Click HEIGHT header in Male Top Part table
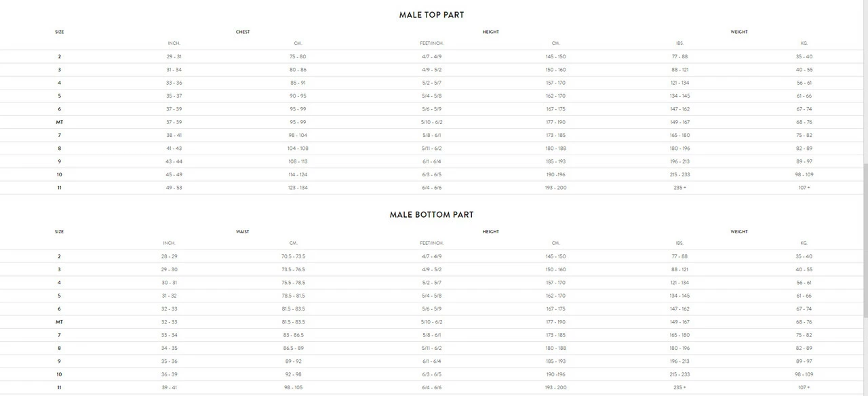This screenshot has height=396, width=868. click(x=490, y=32)
